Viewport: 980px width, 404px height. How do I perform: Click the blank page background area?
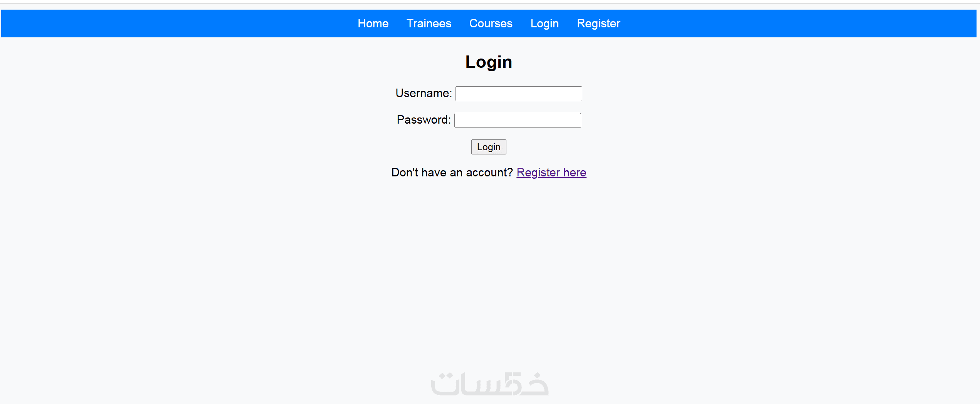(231, 270)
